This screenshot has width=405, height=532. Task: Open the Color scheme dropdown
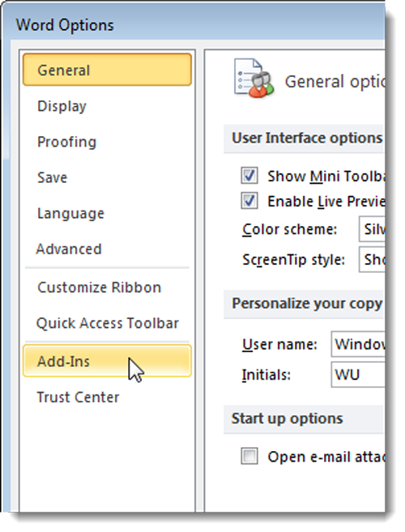pyautogui.click(x=372, y=229)
